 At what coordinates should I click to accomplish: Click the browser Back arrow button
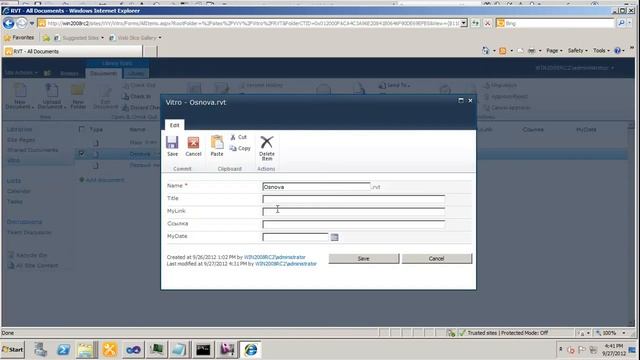(9, 23)
